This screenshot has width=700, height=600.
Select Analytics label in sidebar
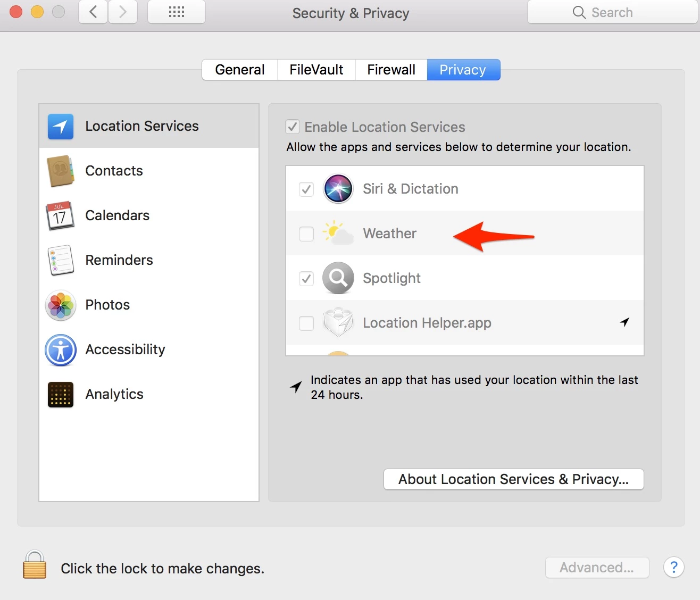coord(114,394)
